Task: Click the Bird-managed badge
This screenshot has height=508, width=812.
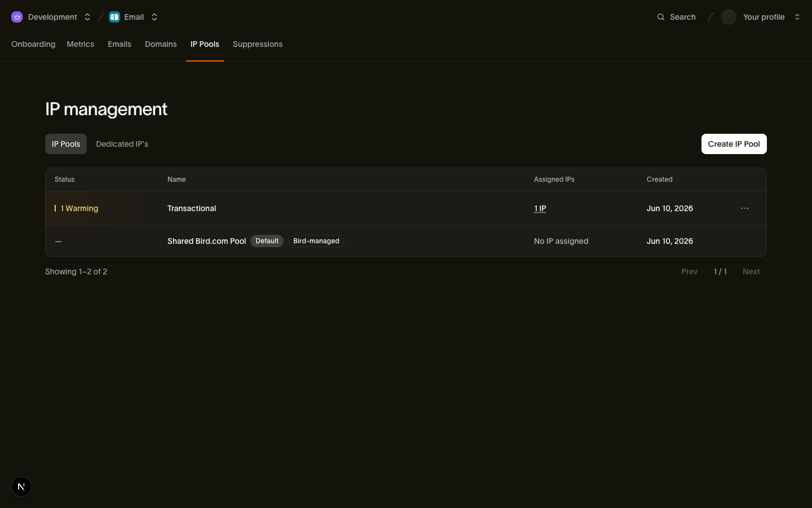Action: tap(316, 241)
